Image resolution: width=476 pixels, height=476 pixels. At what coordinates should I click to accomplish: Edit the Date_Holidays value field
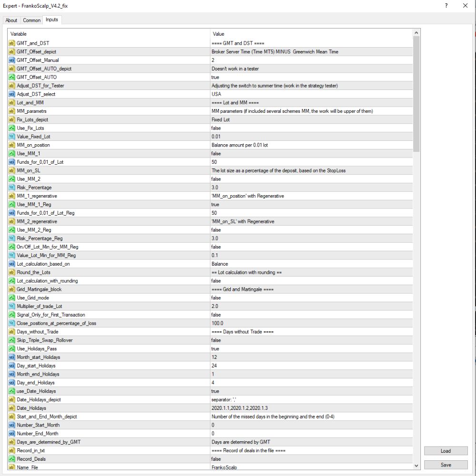(x=311, y=408)
